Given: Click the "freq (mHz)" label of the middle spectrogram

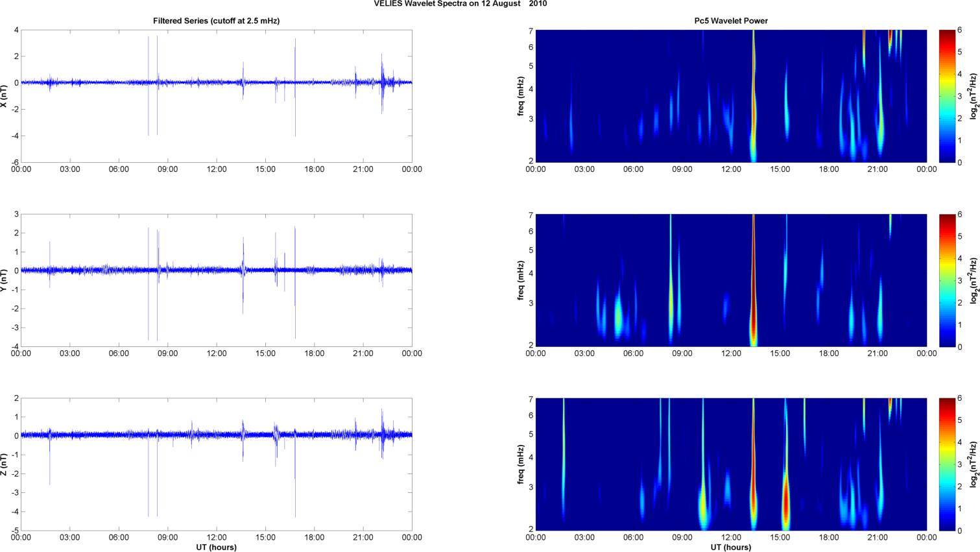Looking at the screenshot, I should point(521,280).
